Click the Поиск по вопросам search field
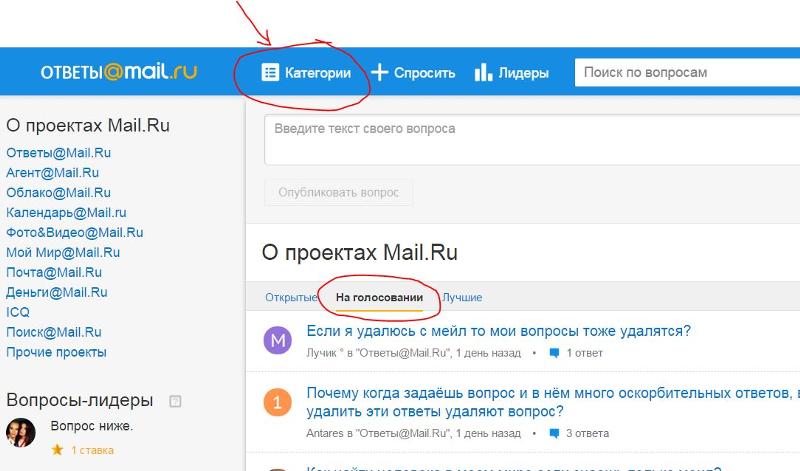The height and width of the screenshot is (471, 800). point(687,72)
